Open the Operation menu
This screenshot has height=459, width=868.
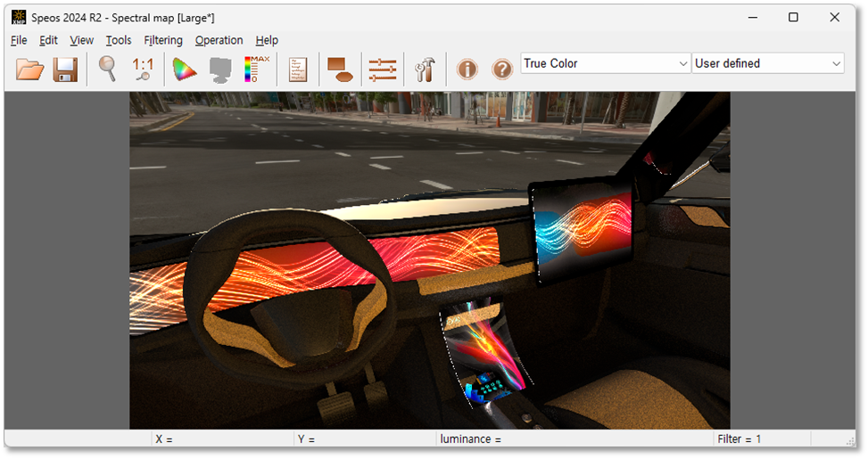(x=219, y=40)
